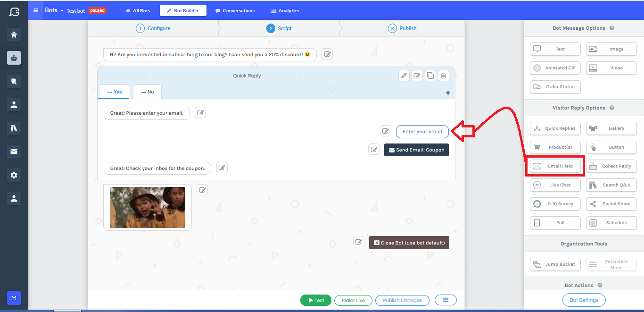Add an Email Field option
Screen dimensions: 644x312
click(x=555, y=166)
